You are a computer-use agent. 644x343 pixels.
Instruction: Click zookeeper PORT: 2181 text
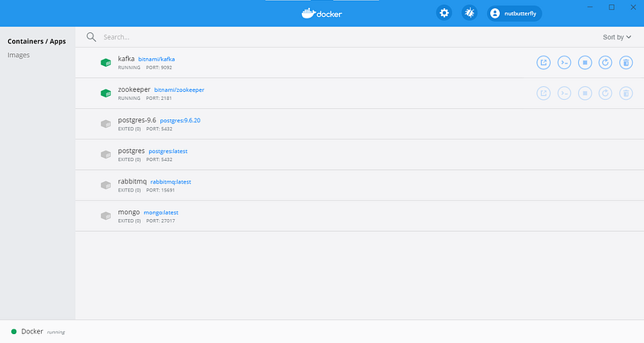(x=159, y=98)
